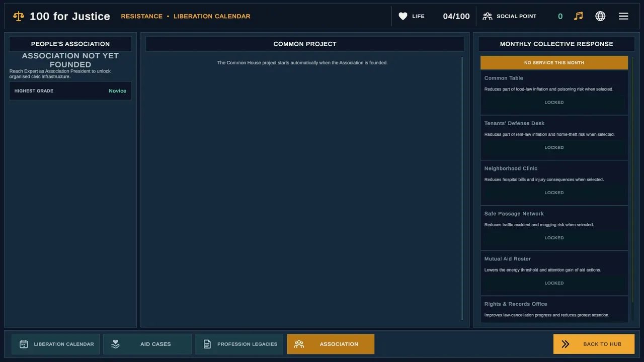The height and width of the screenshot is (362, 644).
Task: Select the Common Table service card
Action: pyautogui.click(x=554, y=93)
